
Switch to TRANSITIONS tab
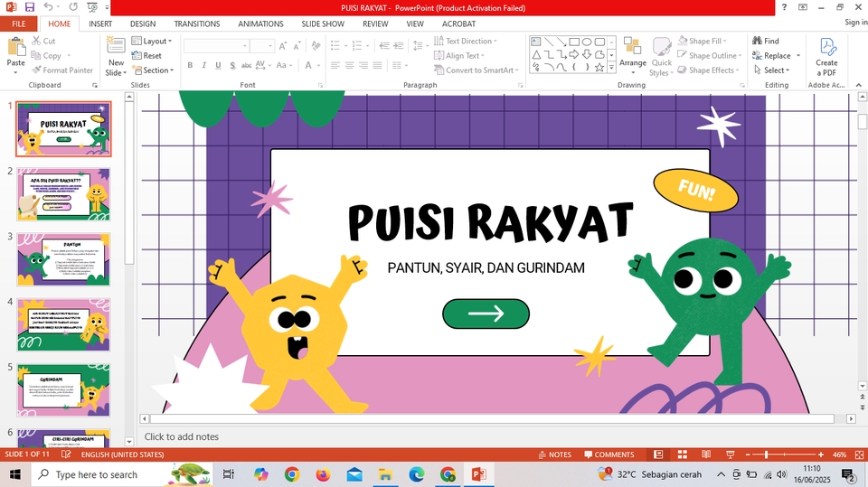[x=197, y=23]
